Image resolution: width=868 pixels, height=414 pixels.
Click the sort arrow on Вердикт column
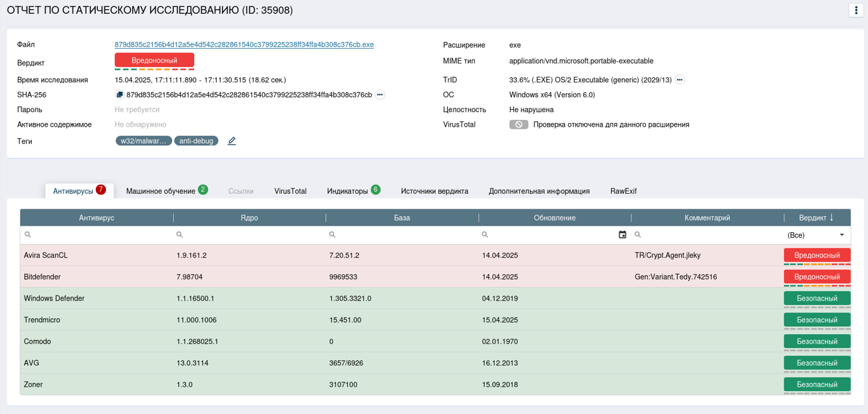click(x=832, y=217)
